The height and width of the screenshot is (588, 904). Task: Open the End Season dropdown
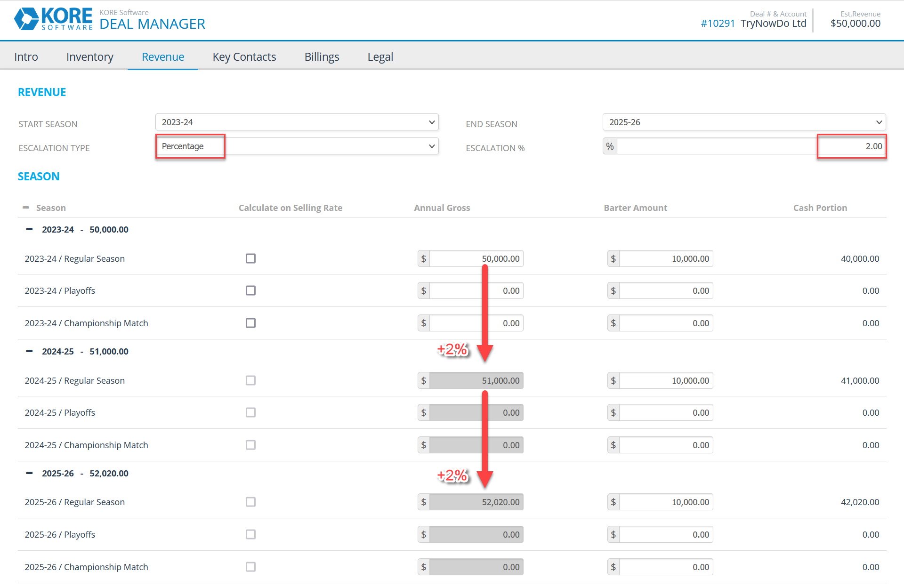(x=744, y=122)
